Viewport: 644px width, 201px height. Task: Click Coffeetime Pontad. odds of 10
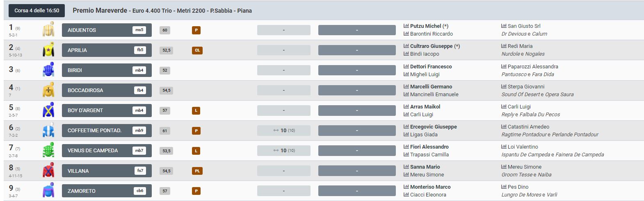point(284,131)
